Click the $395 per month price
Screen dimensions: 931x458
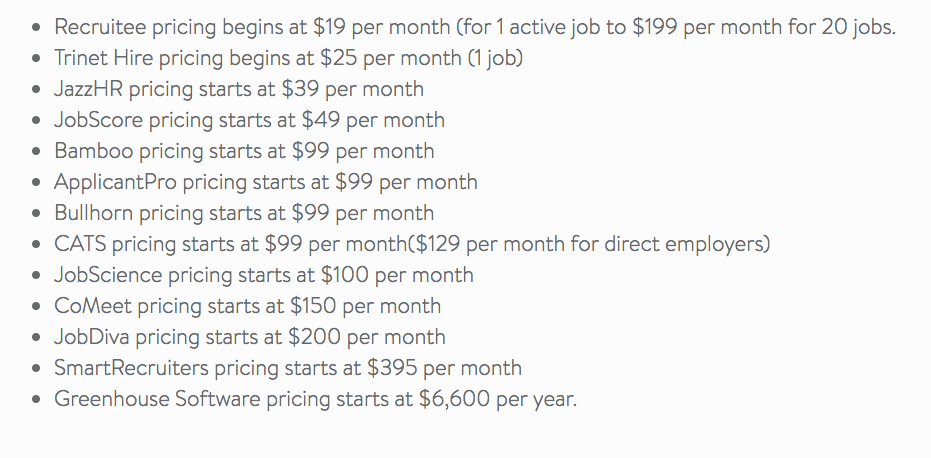[x=444, y=367]
